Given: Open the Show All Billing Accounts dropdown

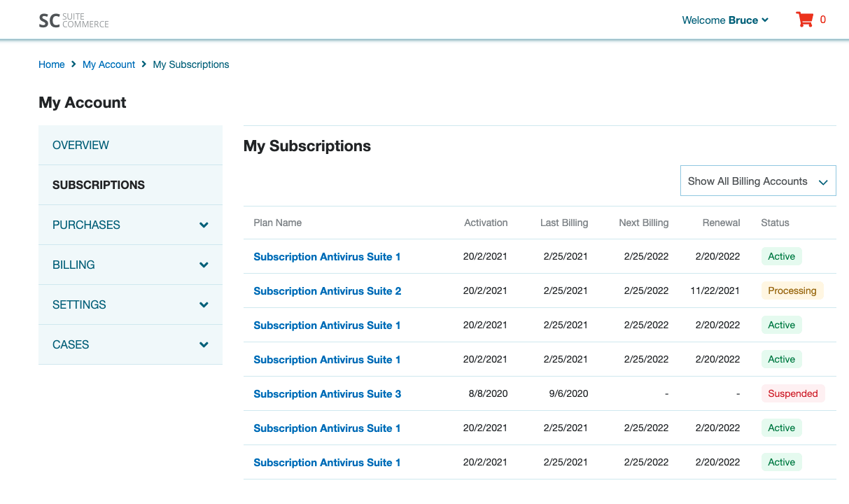Looking at the screenshot, I should [x=758, y=181].
